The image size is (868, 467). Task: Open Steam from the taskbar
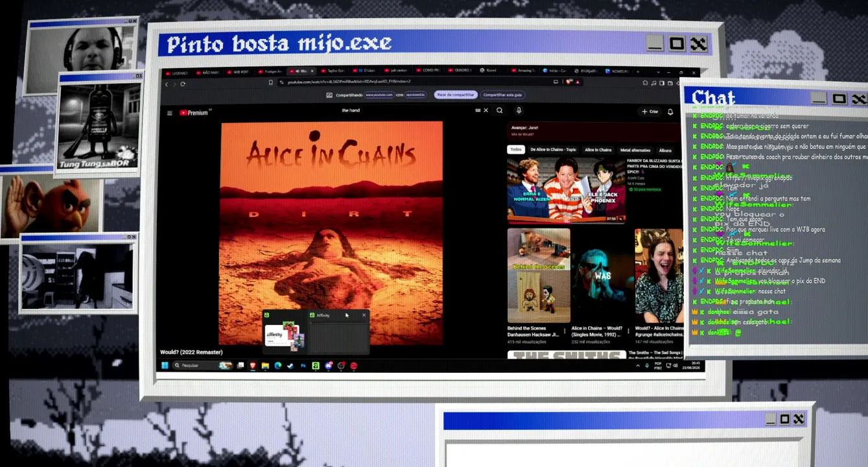[x=290, y=366]
